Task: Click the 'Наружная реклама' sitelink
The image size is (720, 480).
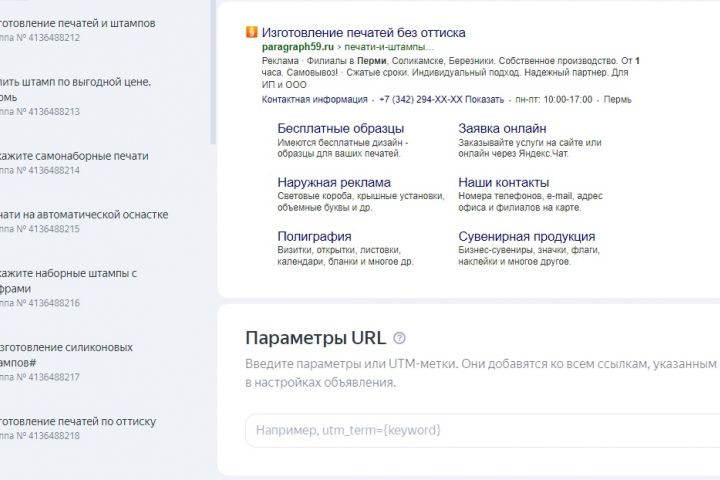Action: click(x=334, y=183)
